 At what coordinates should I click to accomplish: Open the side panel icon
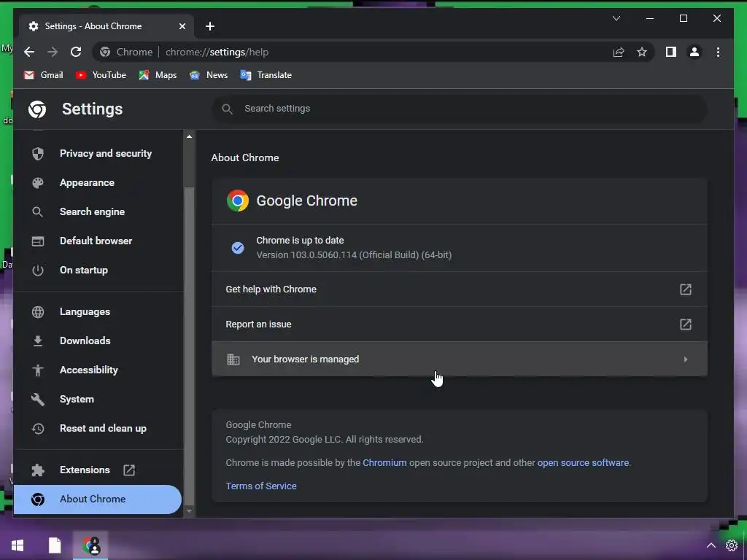tap(671, 52)
